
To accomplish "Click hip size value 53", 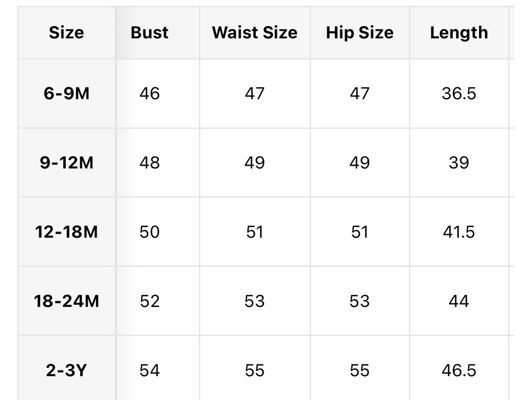I will (360, 301).
